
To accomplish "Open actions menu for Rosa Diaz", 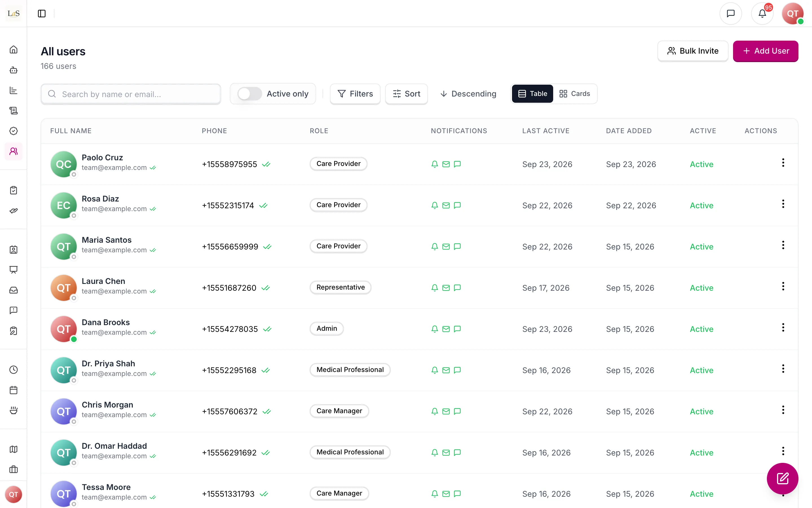I will click(783, 204).
